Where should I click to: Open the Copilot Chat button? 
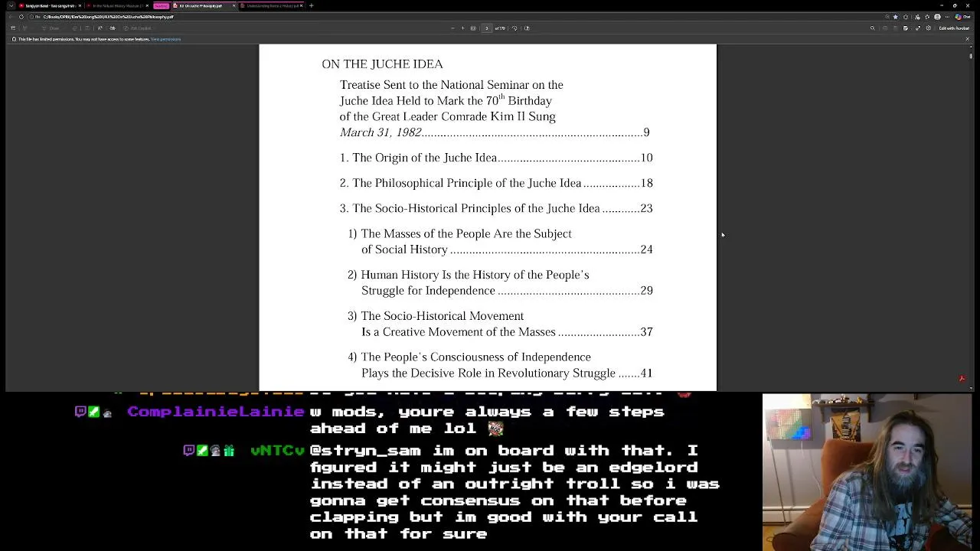(x=962, y=17)
